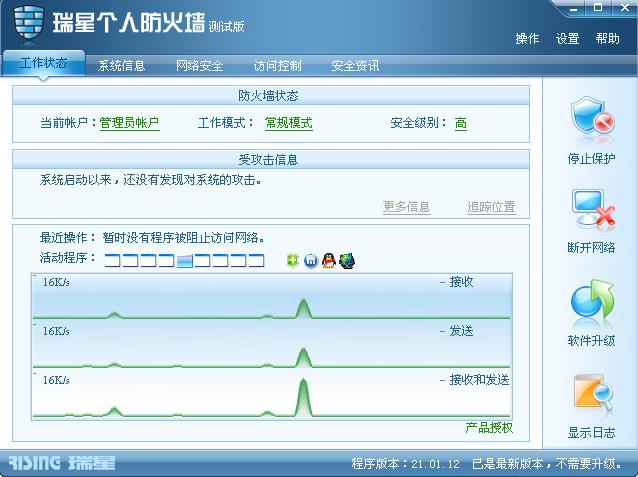638x477 pixels.
Task: Click the 接收 traffic graph
Action: (x=271, y=297)
